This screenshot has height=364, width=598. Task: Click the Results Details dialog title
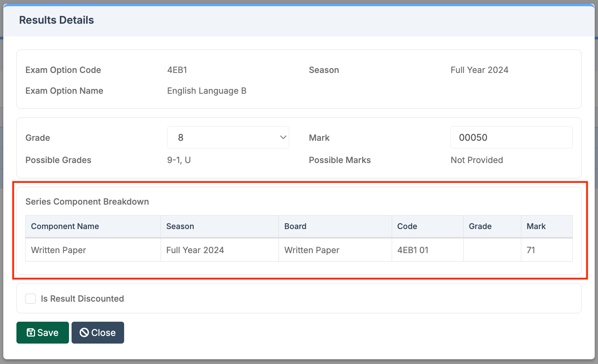click(x=56, y=20)
